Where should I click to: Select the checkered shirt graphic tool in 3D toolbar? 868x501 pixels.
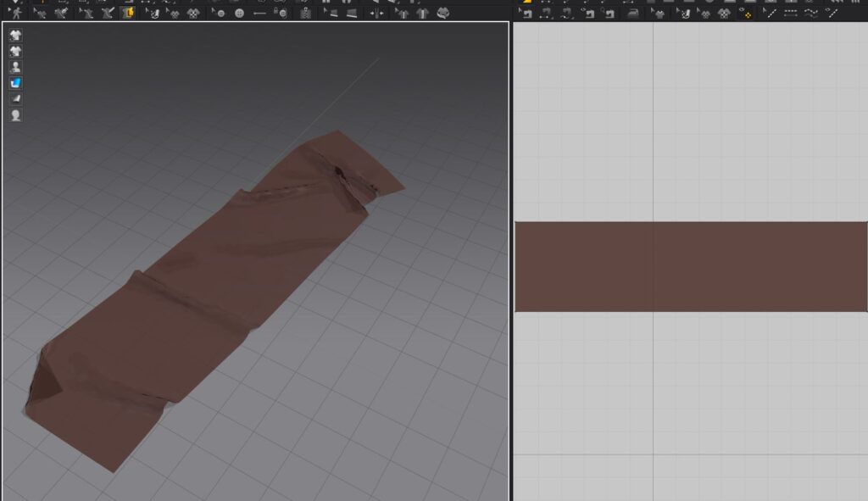click(193, 13)
